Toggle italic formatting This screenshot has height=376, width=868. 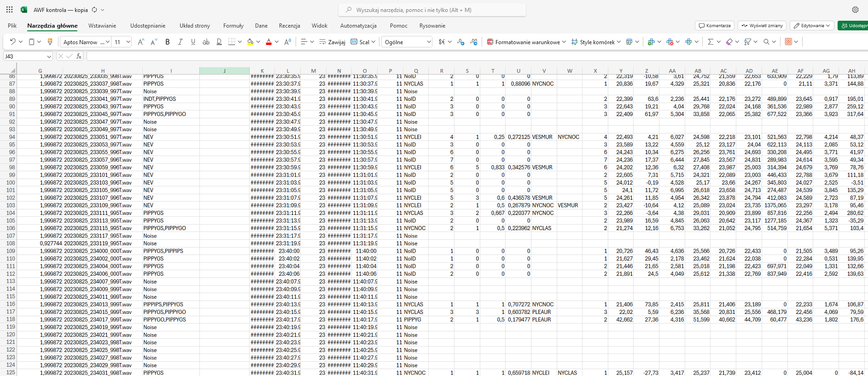click(x=180, y=42)
